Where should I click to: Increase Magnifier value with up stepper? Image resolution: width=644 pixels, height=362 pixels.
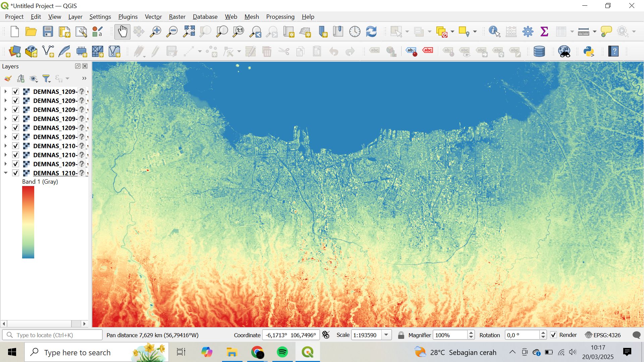click(x=471, y=333)
